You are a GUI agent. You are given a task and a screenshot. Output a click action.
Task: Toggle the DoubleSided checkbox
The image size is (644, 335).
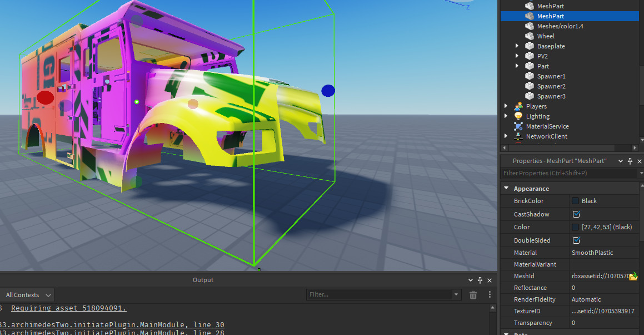576,240
